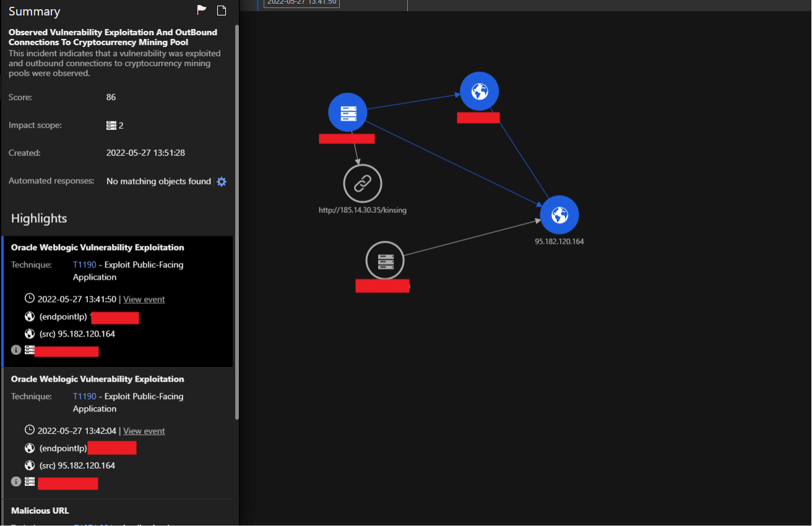Select second Oracle Weblogic Vulnerability Exploitation title

coord(97,379)
